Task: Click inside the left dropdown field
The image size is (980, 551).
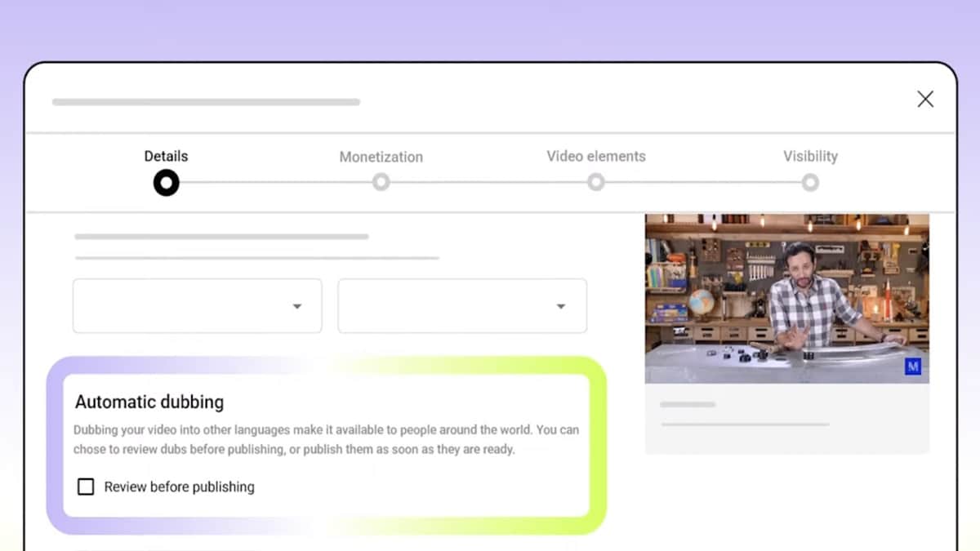Action: point(180,306)
